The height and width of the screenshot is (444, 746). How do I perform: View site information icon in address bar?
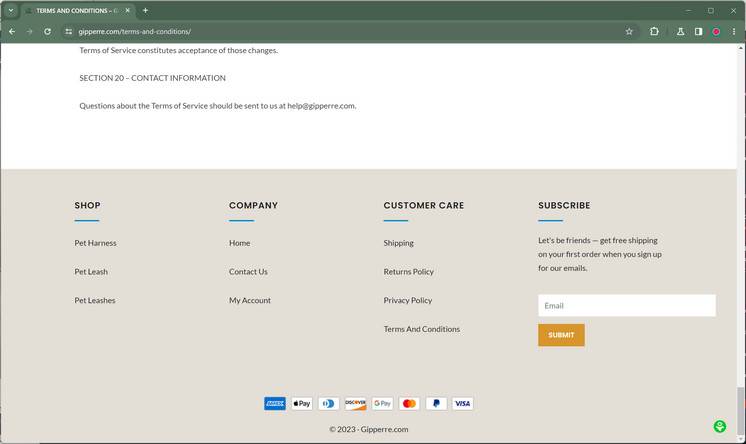[69, 31]
